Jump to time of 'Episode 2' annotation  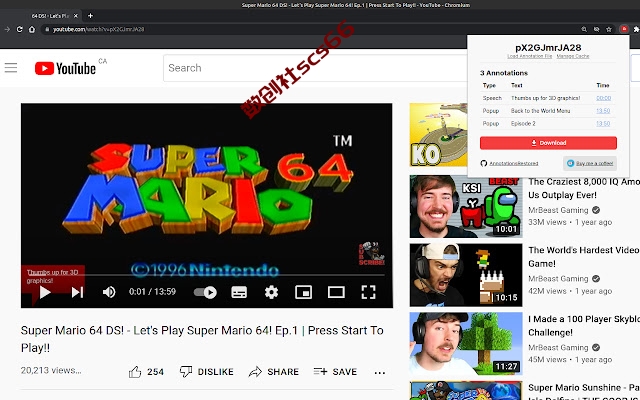[x=603, y=124]
